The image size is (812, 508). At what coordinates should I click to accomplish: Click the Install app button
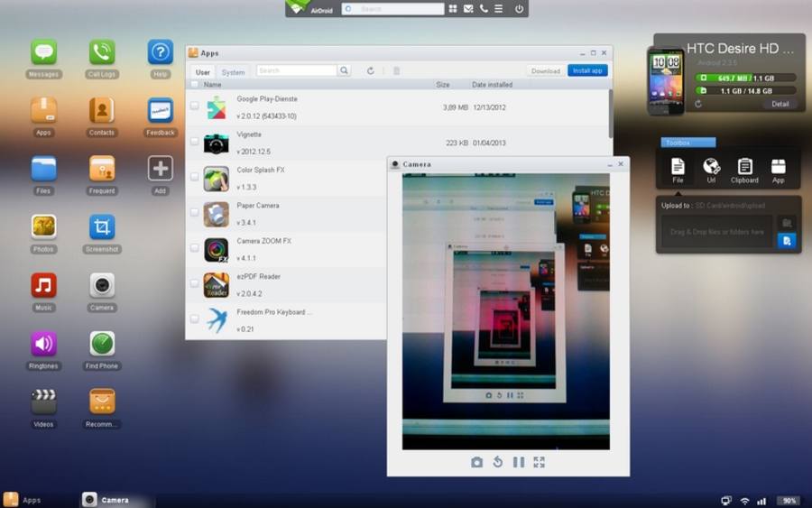click(587, 70)
